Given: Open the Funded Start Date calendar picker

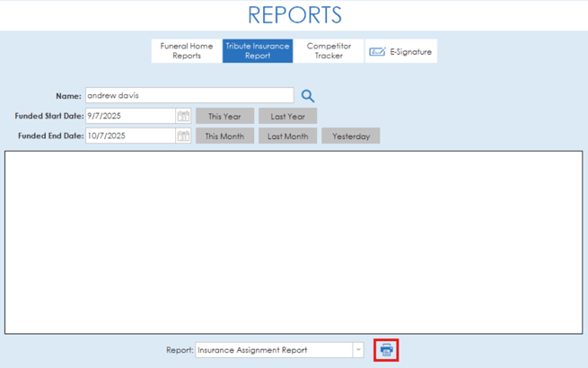Looking at the screenshot, I should click(x=183, y=116).
